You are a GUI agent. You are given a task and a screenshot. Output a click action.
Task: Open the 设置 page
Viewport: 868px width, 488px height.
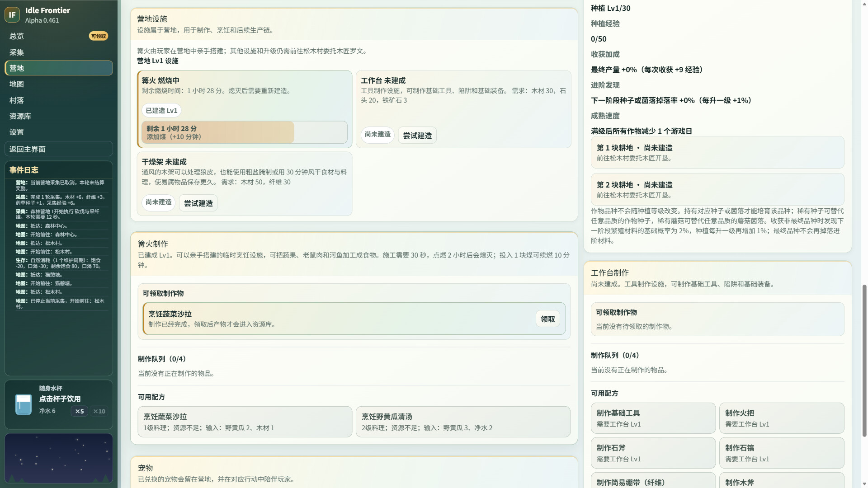(x=59, y=132)
